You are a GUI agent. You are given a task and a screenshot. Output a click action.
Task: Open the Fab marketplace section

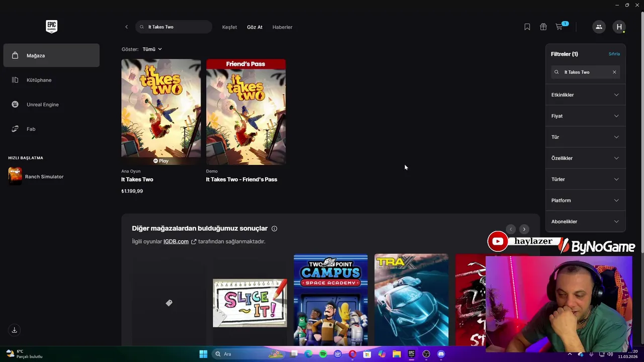tap(51, 129)
